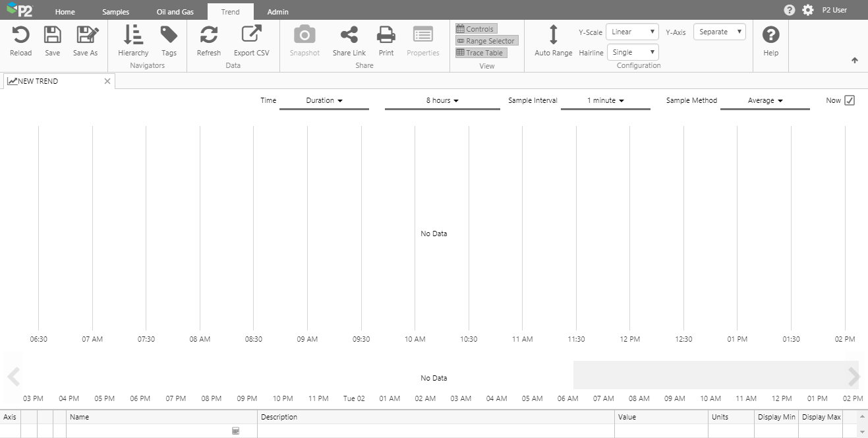Click the Auto Range icon

pos(553,36)
